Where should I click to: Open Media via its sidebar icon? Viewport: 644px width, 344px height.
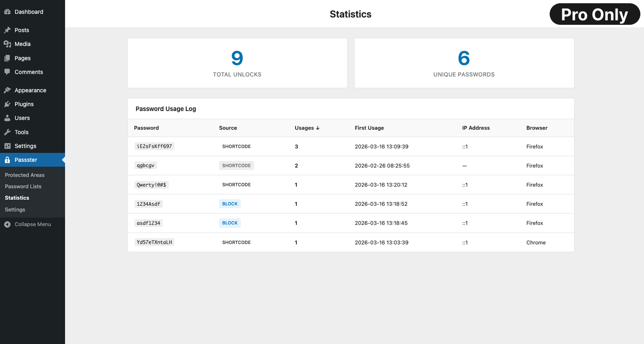7,44
